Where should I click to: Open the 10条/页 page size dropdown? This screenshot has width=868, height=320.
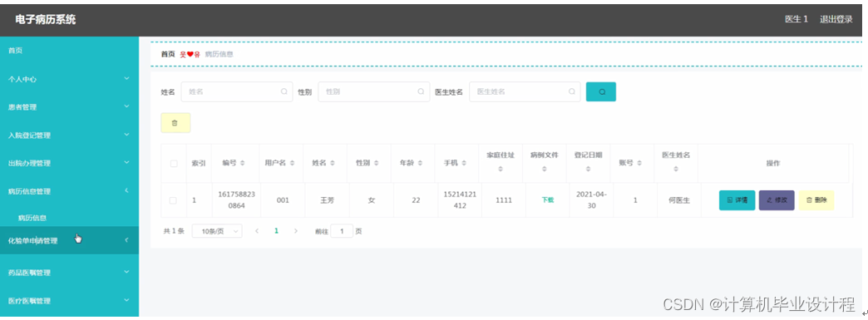[x=217, y=231]
